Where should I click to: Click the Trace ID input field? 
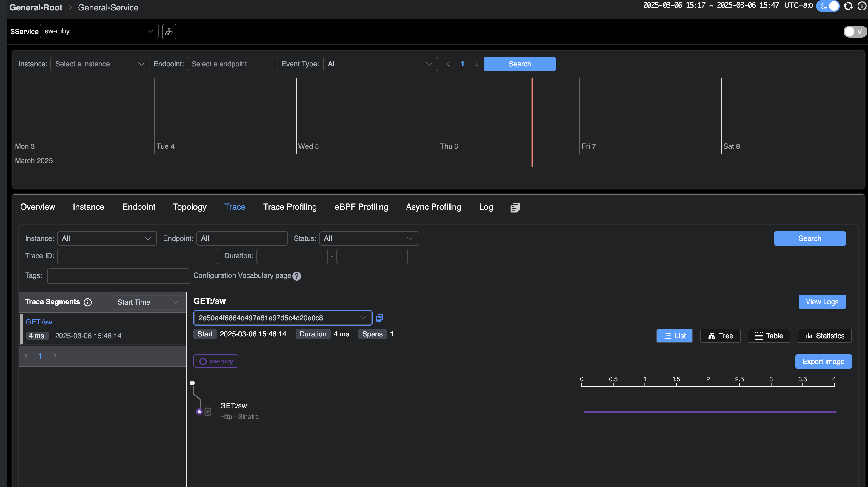138,256
